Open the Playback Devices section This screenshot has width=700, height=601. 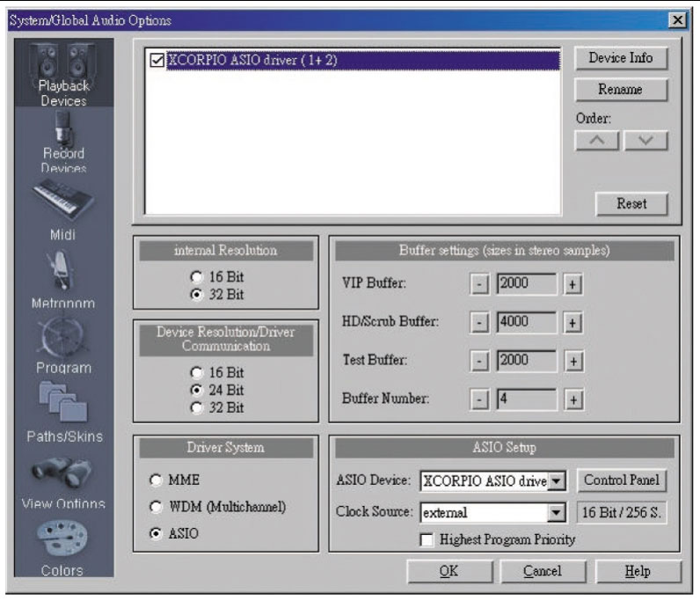[64, 73]
